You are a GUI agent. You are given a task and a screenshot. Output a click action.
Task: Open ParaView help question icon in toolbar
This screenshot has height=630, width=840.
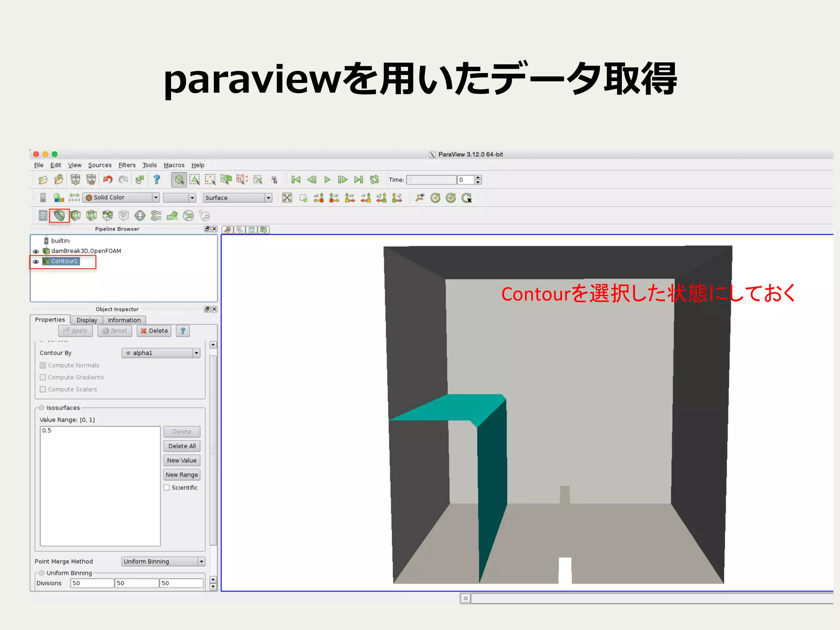coord(157,180)
